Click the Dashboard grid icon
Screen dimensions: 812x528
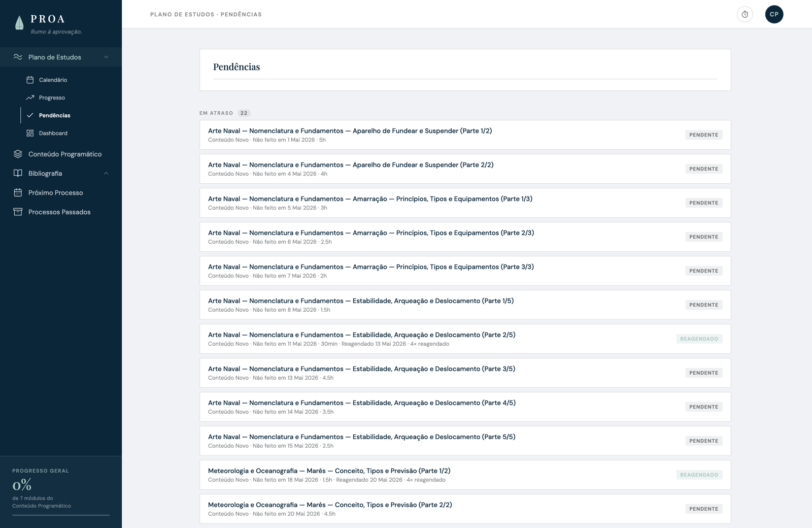[30, 133]
